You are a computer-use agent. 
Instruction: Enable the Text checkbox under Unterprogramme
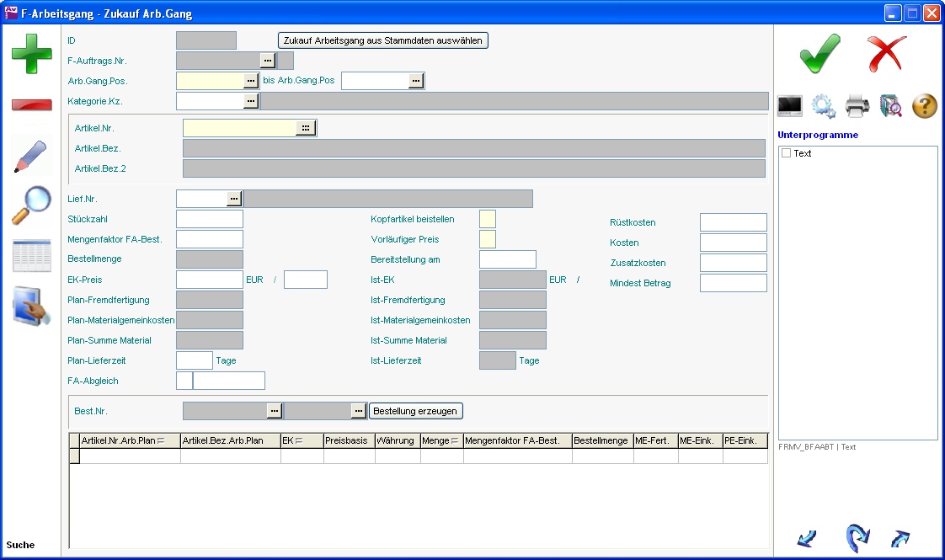click(x=786, y=153)
